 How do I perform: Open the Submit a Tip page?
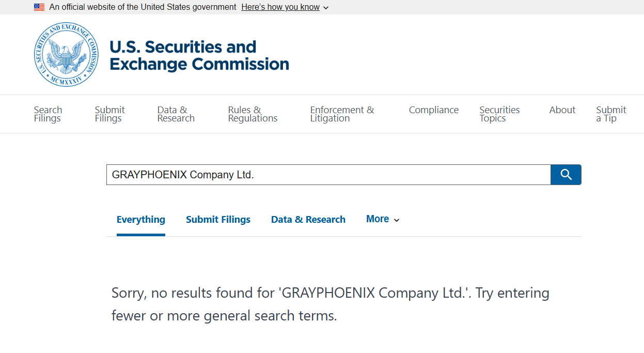tap(611, 114)
